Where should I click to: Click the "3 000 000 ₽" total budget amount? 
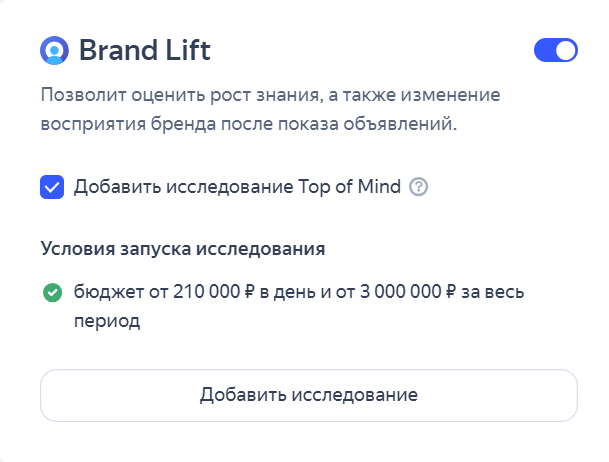point(396,293)
